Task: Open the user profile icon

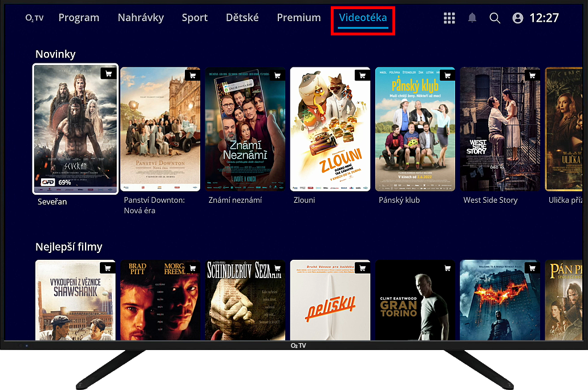Action: [x=518, y=18]
